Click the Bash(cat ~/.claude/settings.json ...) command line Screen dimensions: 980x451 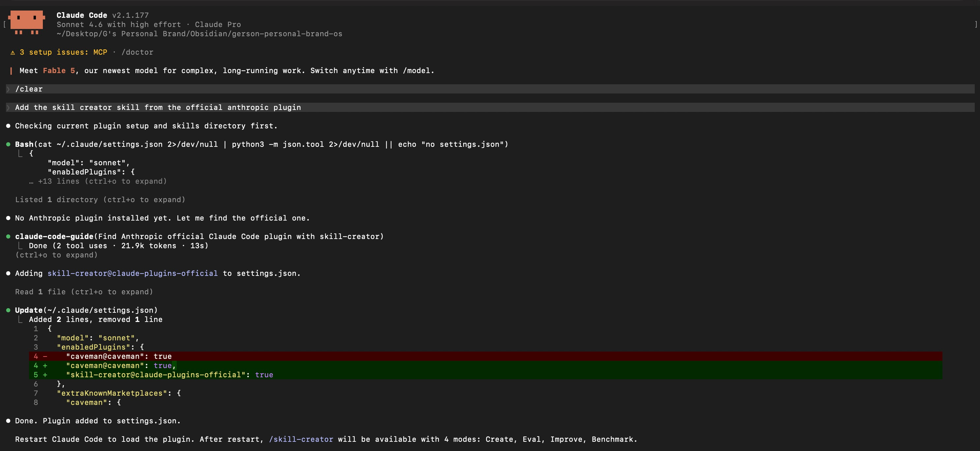tap(262, 145)
